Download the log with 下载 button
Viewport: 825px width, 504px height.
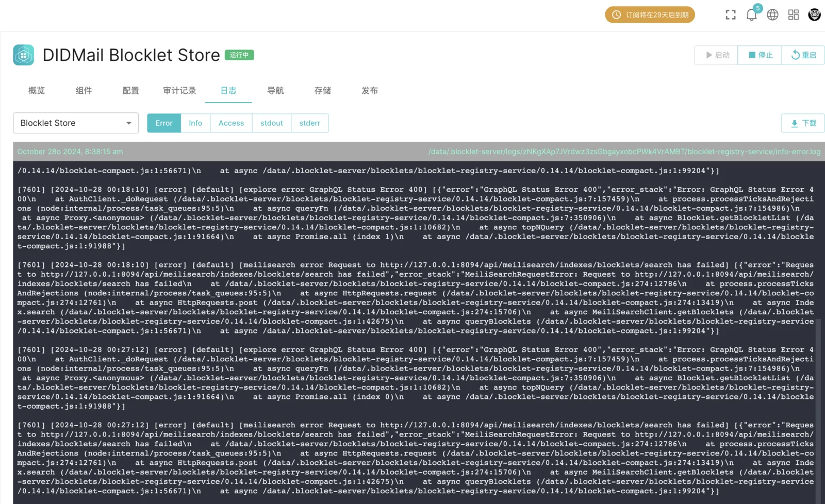[x=803, y=123]
